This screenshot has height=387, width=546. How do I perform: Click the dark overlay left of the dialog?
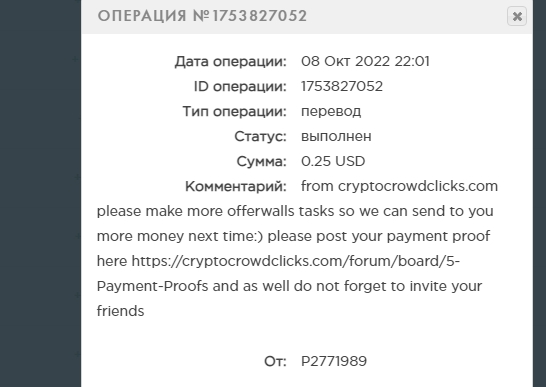pos(40,193)
